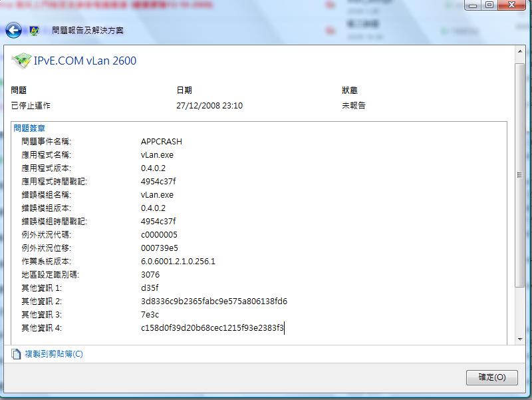Click the hash value of 其他資訊 2
The image size is (532, 400).
point(214,301)
